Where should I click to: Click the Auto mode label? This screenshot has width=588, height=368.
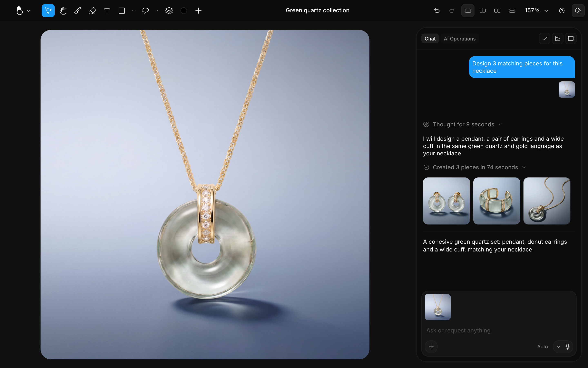542,347
